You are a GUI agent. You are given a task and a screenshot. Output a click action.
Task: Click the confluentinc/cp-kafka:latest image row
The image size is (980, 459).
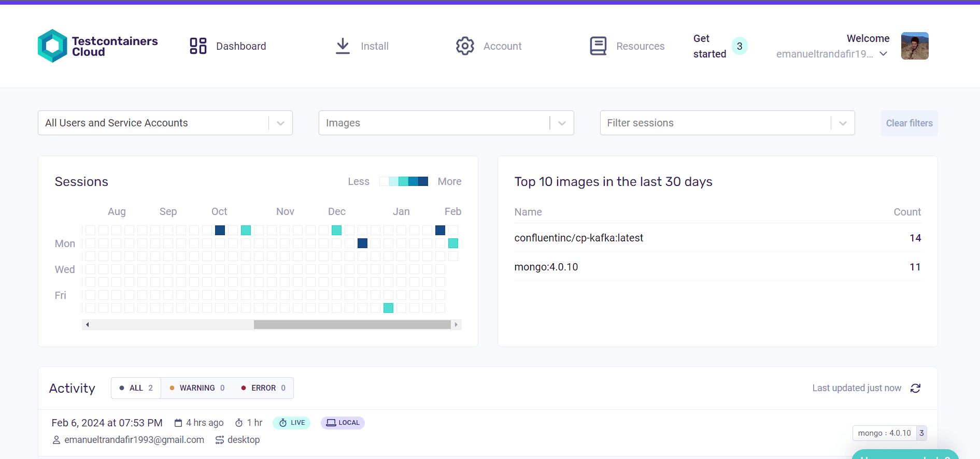[x=718, y=238]
